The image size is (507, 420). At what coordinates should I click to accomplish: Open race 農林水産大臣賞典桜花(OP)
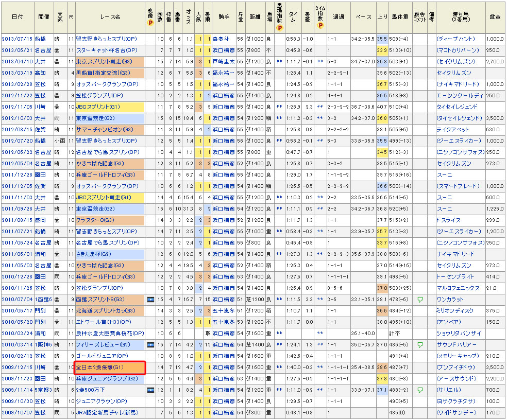110,334
